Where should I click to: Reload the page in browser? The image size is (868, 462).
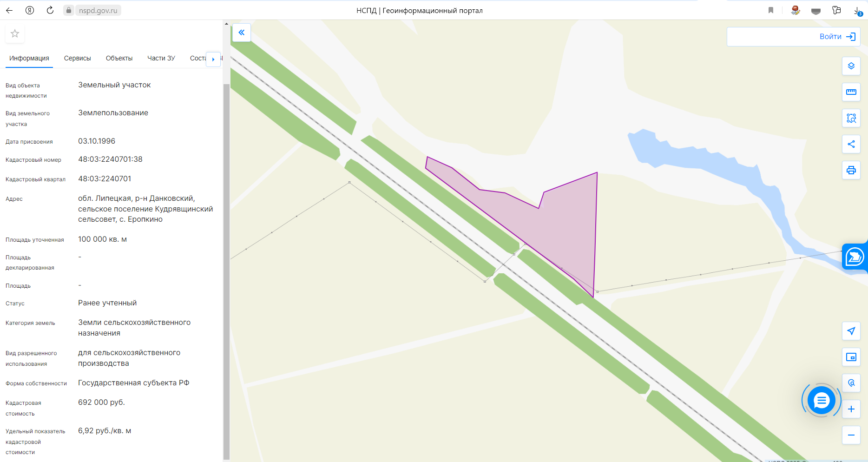[50, 10]
